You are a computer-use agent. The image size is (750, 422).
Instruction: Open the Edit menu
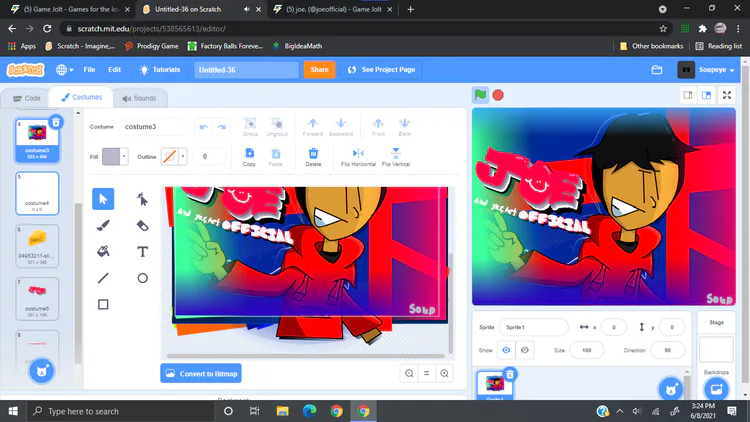click(x=114, y=70)
